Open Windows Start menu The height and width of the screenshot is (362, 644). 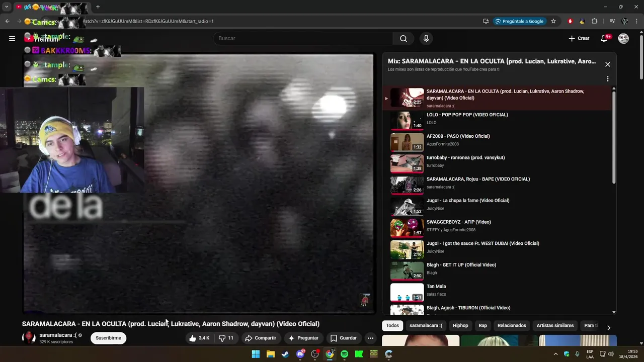point(256,354)
